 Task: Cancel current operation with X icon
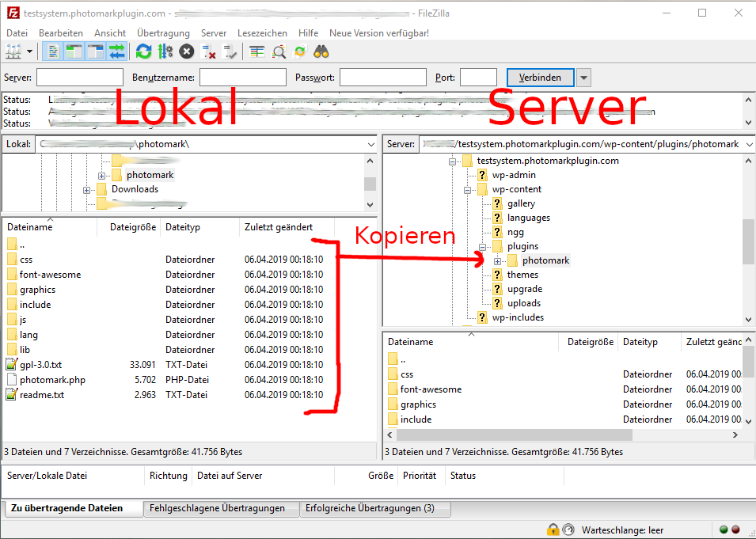(186, 52)
